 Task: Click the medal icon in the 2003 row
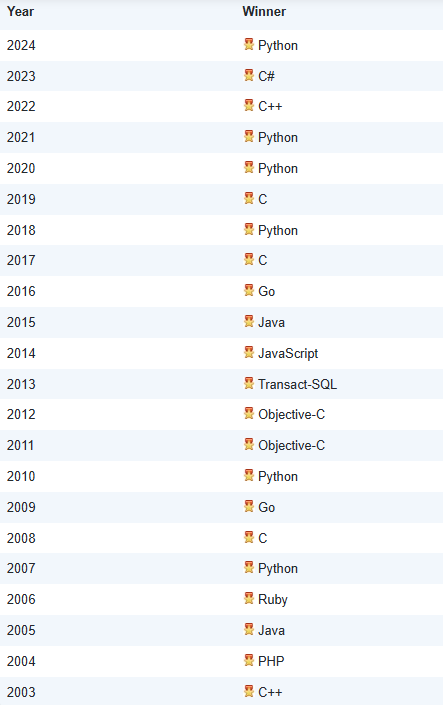coord(249,691)
